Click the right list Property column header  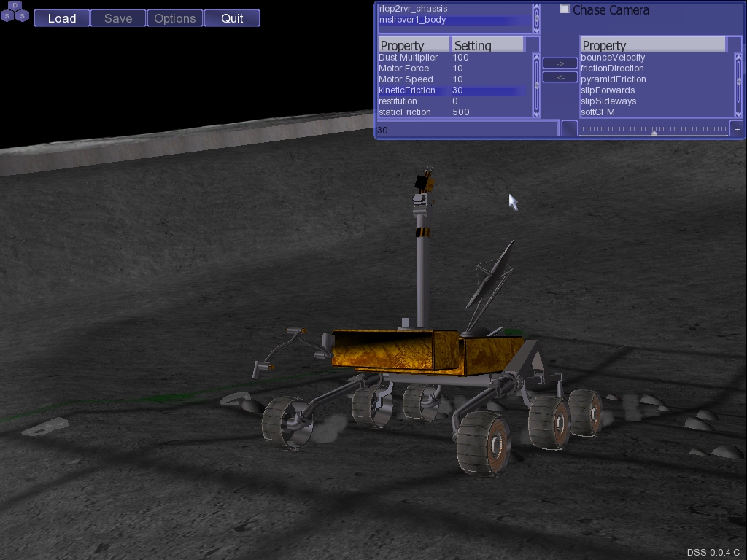653,45
